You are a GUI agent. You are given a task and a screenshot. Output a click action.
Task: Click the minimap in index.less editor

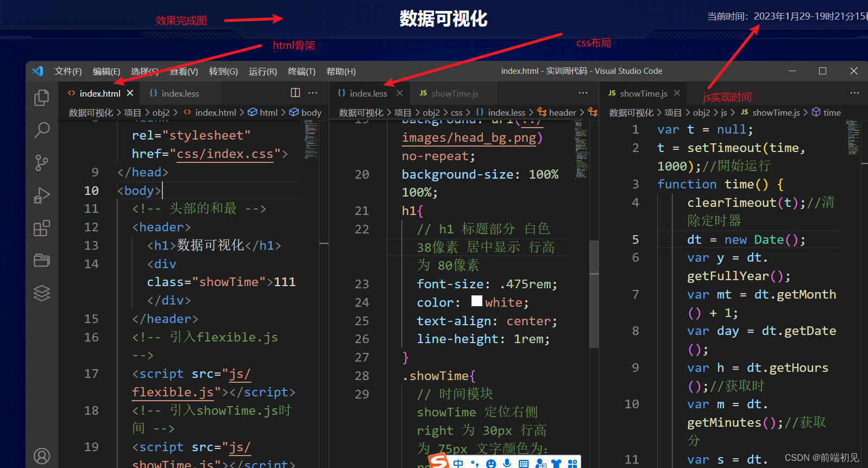(581, 151)
